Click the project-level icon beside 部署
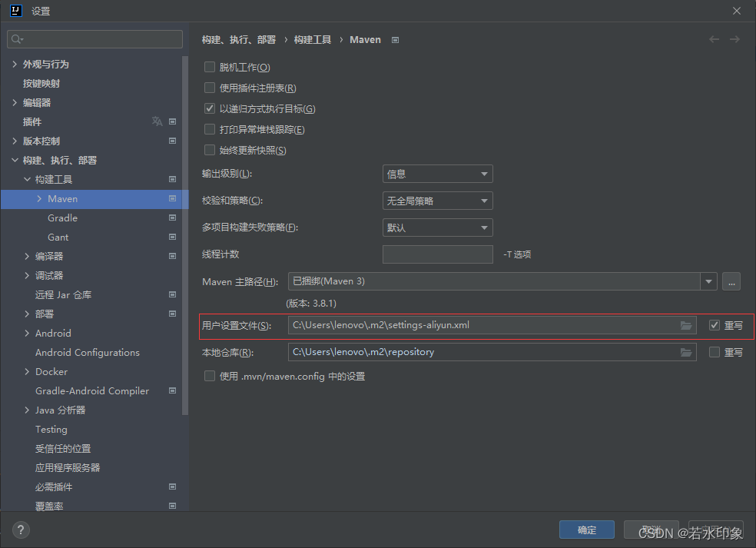 [172, 314]
